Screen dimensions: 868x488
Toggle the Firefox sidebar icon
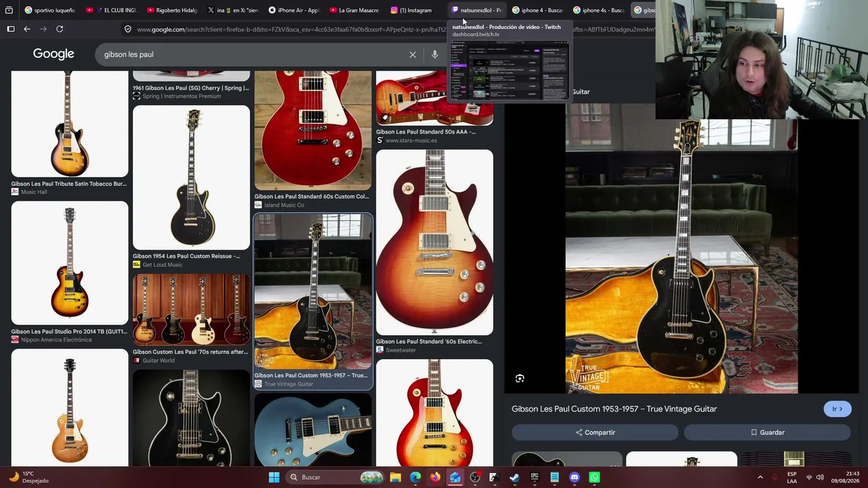11,29
